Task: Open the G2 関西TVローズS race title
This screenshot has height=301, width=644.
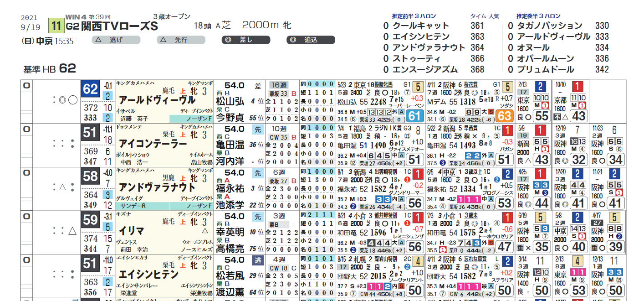Action: [112, 26]
